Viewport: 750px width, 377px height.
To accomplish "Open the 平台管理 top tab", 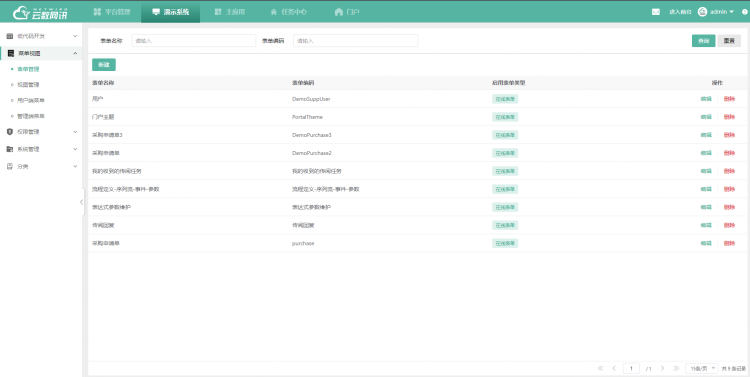I will click(111, 12).
